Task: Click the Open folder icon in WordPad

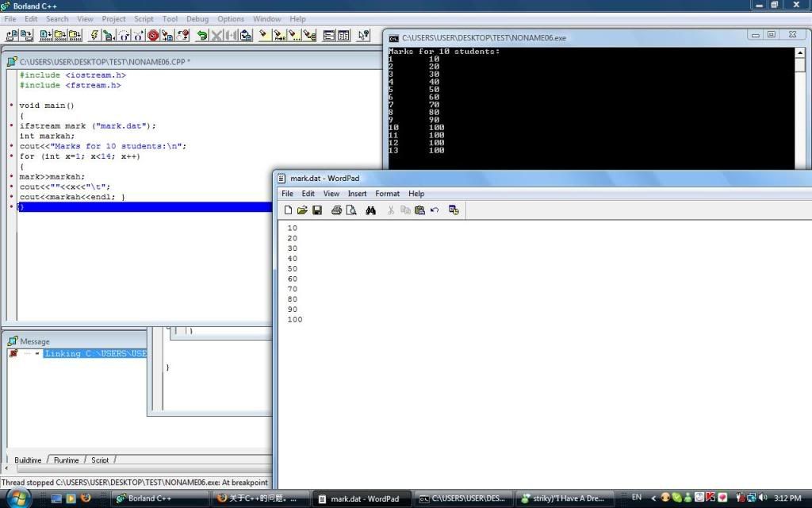Action: 302,210
